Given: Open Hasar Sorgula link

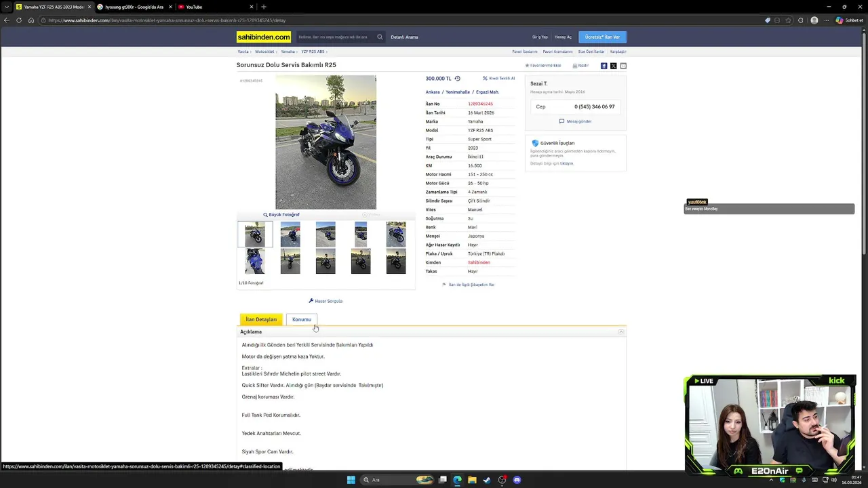Looking at the screenshot, I should [325, 301].
